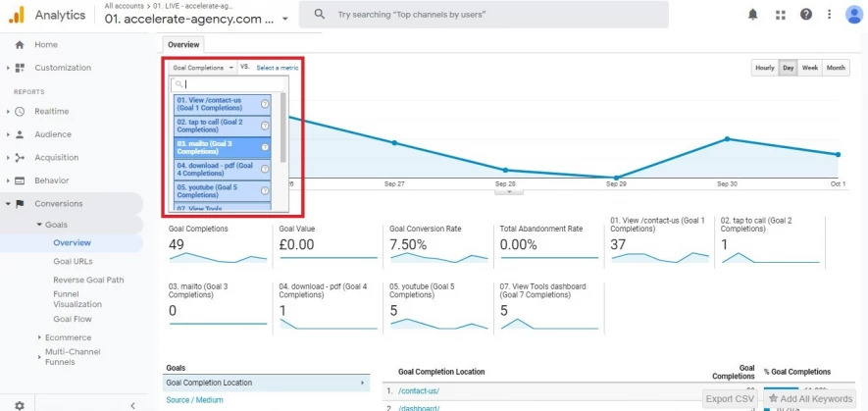Click help icon for download - pdf goal
Screen dimensions: 868x411
265,169
